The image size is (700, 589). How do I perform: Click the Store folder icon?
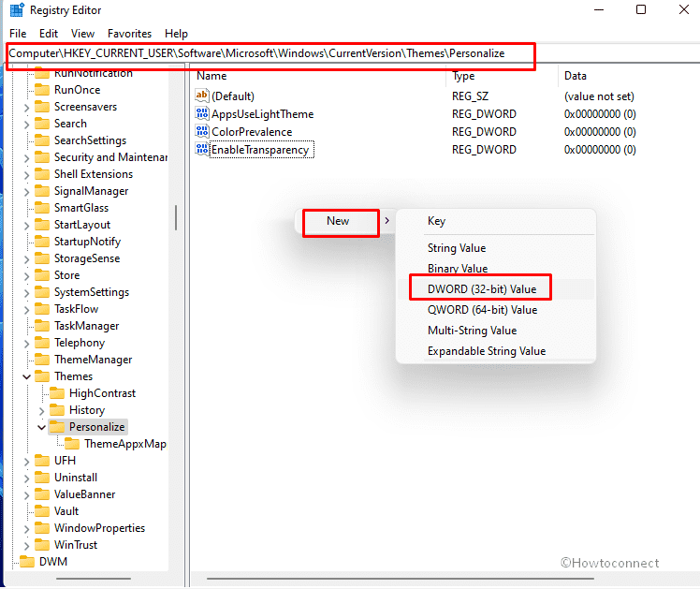(x=42, y=275)
